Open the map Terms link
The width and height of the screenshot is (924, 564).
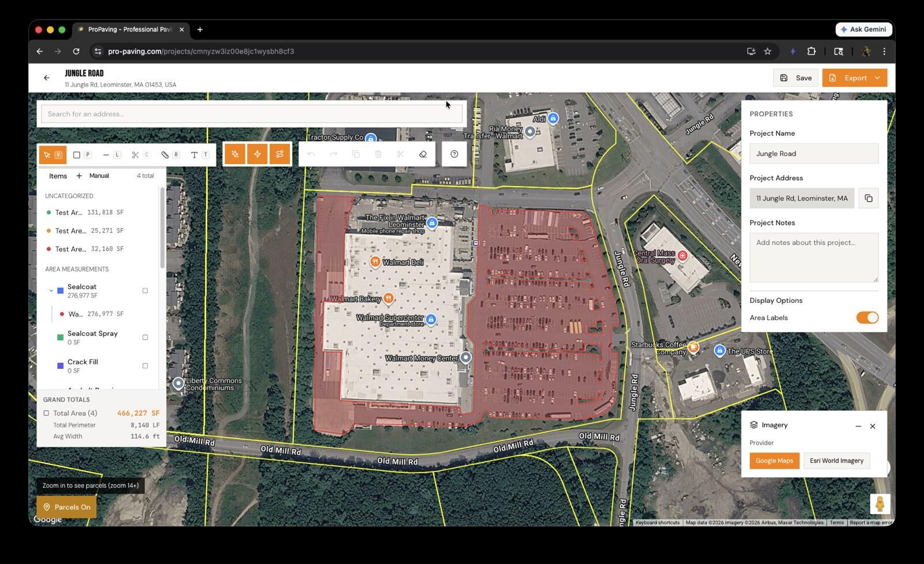point(837,522)
